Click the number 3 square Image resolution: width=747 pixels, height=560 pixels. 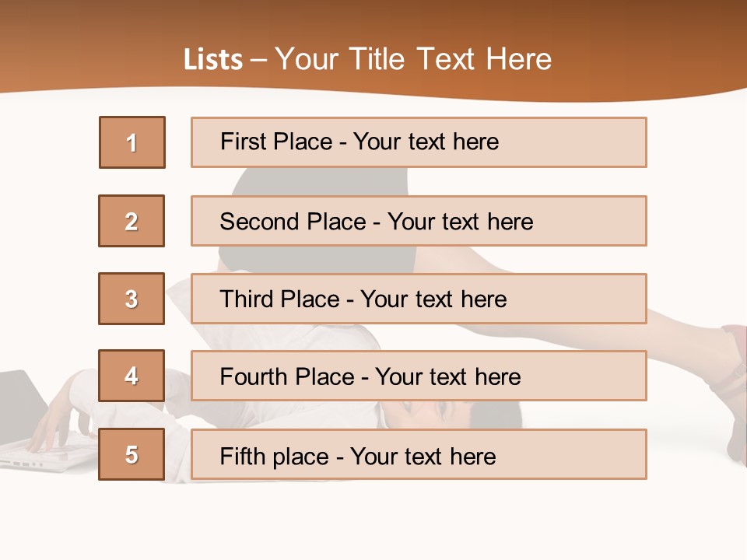tap(132, 299)
